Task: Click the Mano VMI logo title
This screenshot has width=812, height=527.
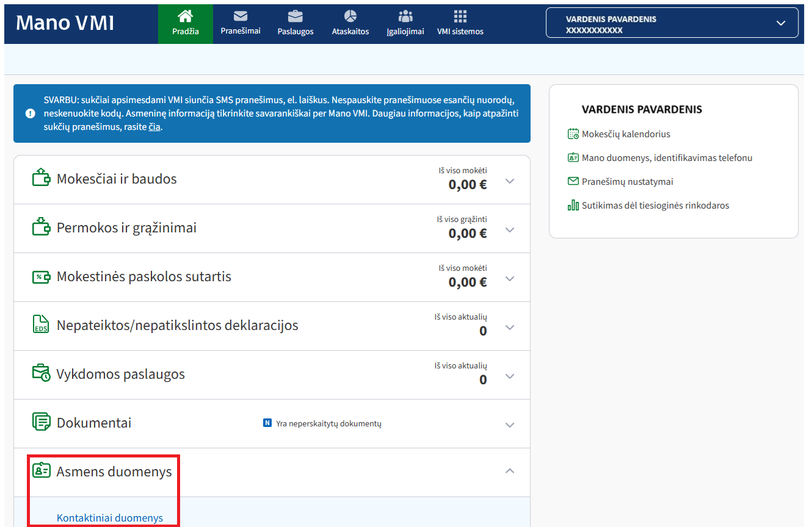Action: click(x=65, y=23)
